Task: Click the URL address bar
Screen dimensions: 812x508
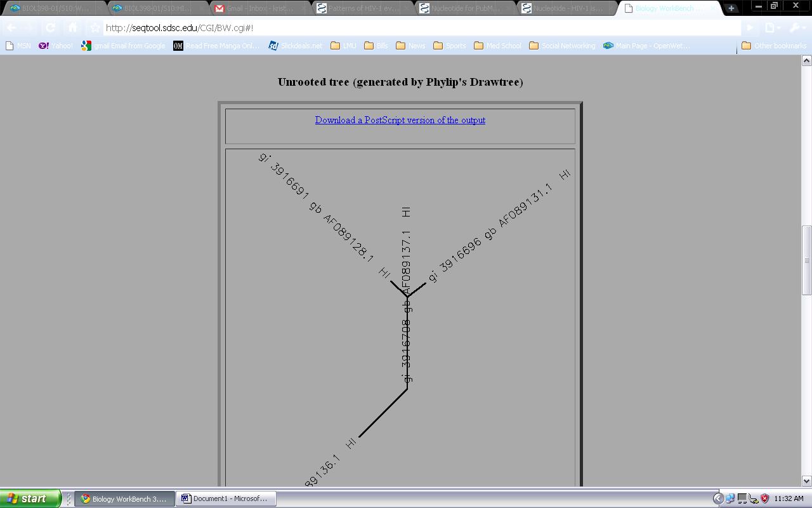Action: pyautogui.click(x=419, y=28)
